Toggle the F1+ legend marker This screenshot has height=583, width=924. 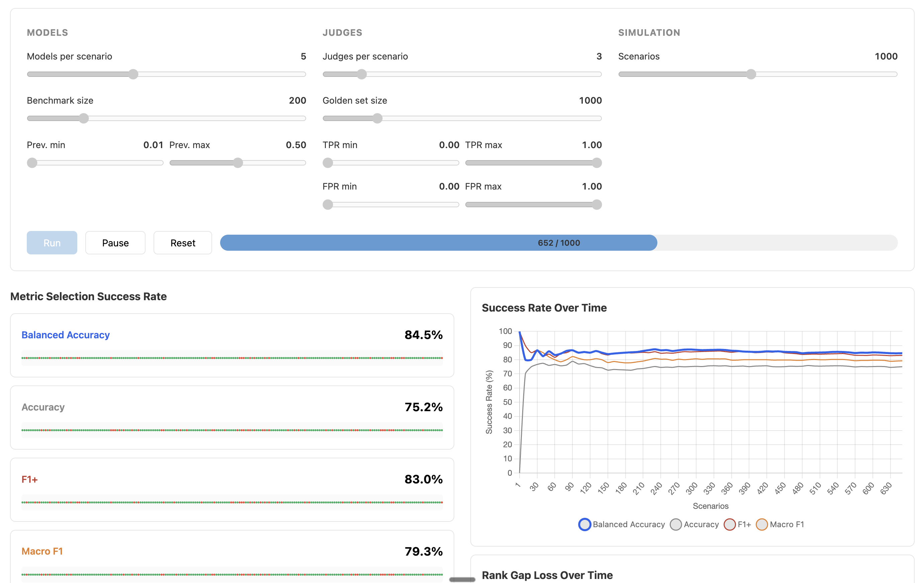point(729,524)
